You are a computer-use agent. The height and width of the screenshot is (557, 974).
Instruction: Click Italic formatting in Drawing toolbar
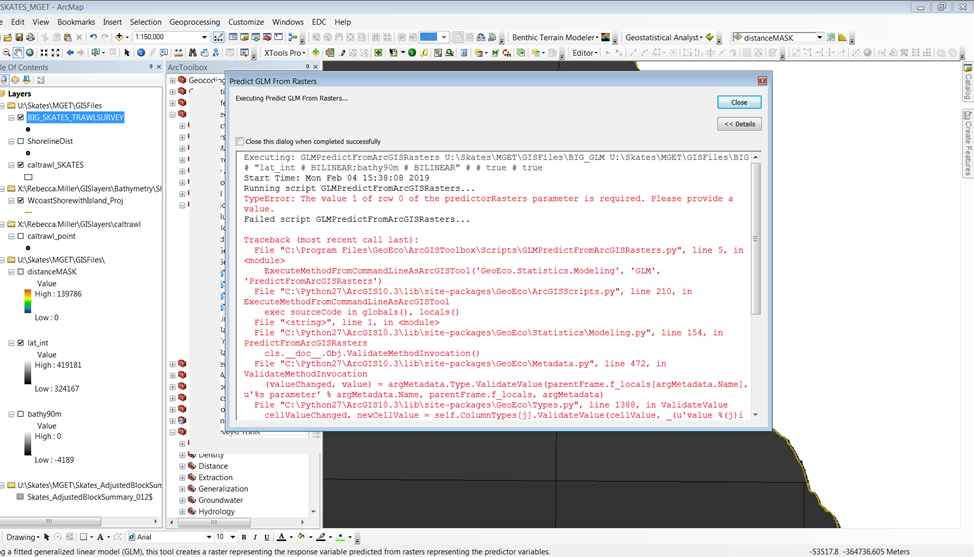coord(255,537)
